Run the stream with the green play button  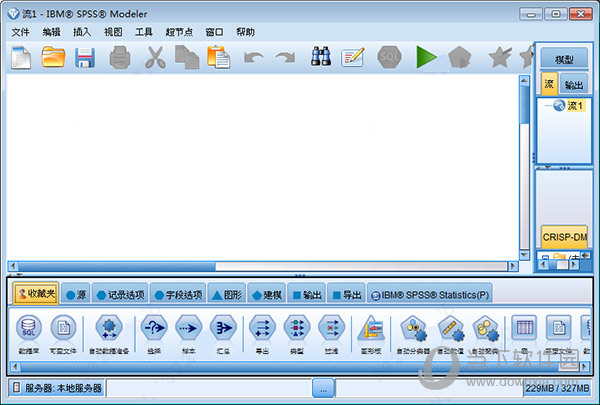[426, 57]
